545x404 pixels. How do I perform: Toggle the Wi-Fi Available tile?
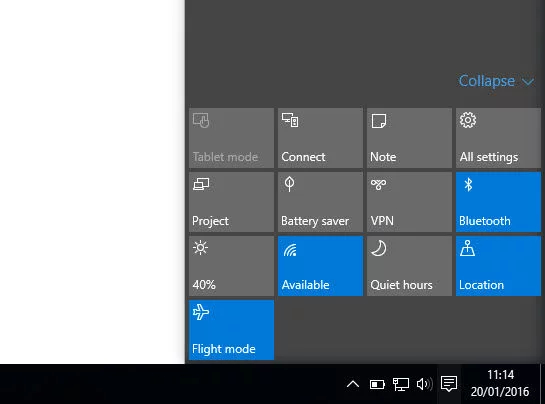[320, 266]
